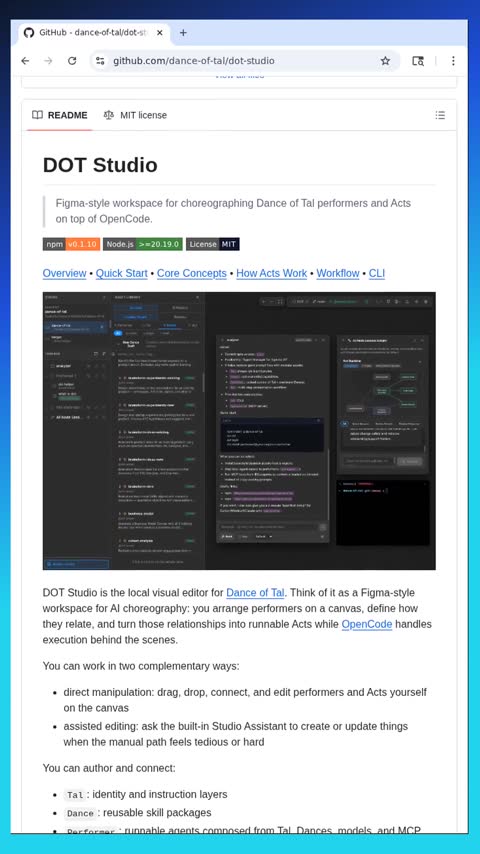Click the address bar URL field
The width and height of the screenshot is (480, 854).
[x=240, y=61]
